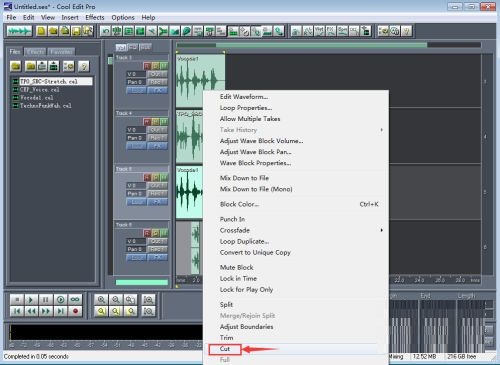This screenshot has height=365, width=500.
Task: Click the circled play-to-end button
Action: (60, 300)
